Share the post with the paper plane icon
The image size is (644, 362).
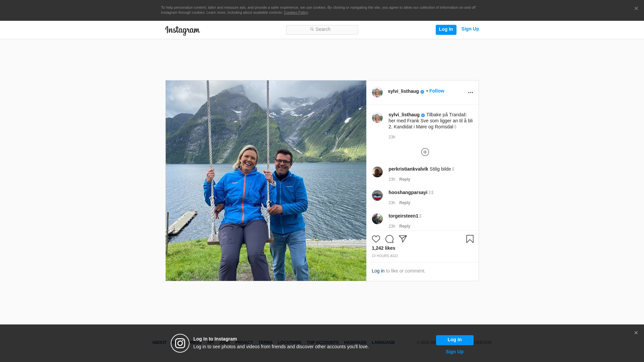[x=402, y=239]
